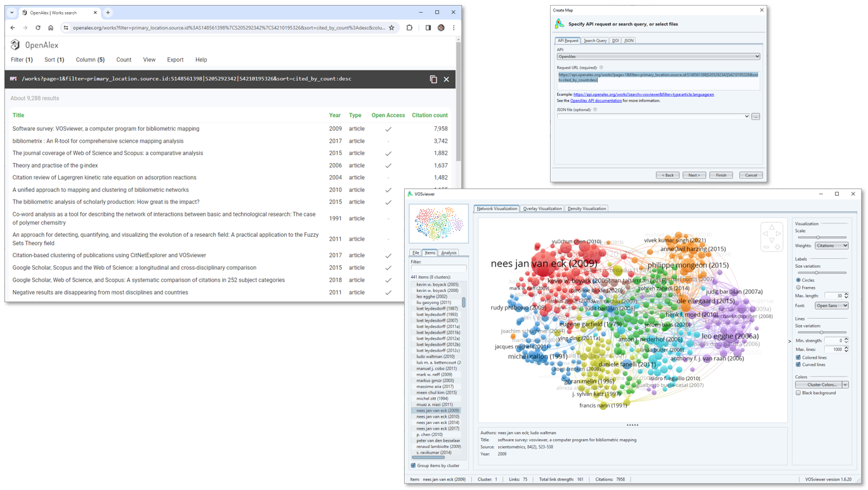The width and height of the screenshot is (868, 490).
Task: Cancel the Create Map dialog
Action: click(751, 175)
